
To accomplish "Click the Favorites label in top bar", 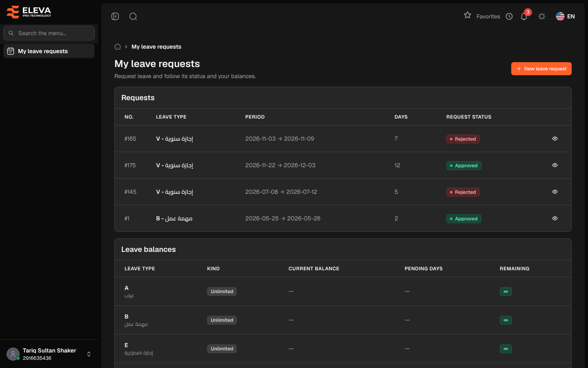I will 488,16.
